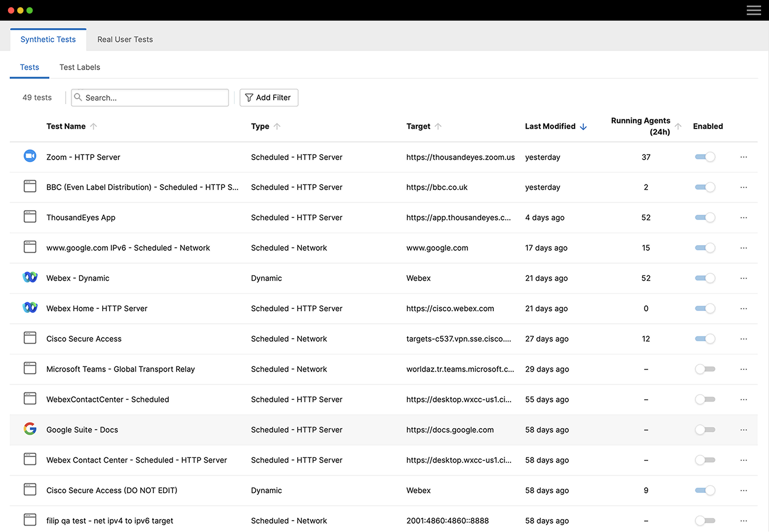Sort by Test Name column arrow
The height and width of the screenshot is (532, 769).
tap(94, 126)
